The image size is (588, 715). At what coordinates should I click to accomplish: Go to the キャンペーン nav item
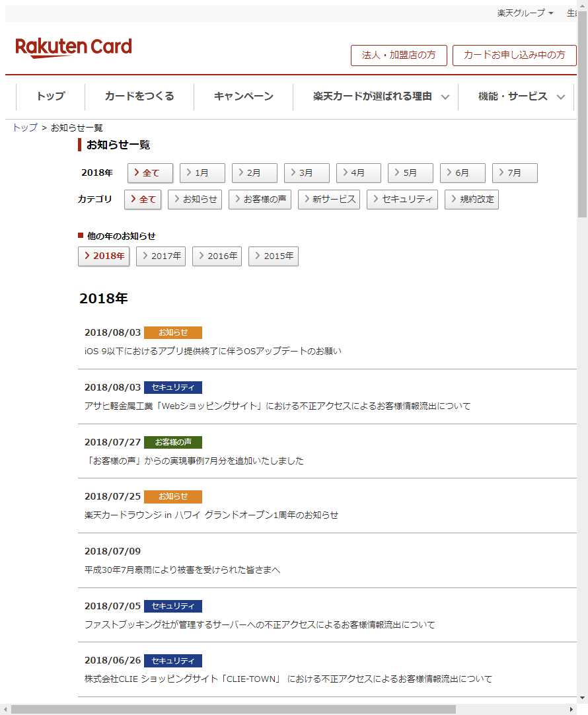click(243, 96)
